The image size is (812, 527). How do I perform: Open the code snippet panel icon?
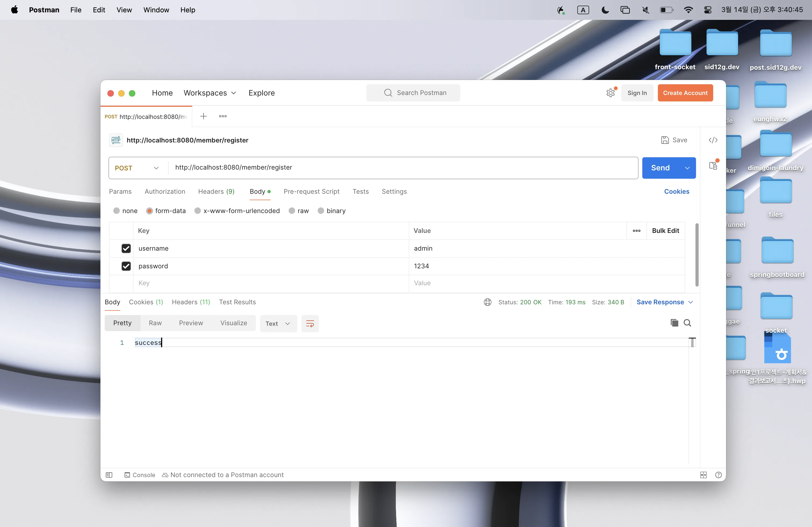(713, 140)
